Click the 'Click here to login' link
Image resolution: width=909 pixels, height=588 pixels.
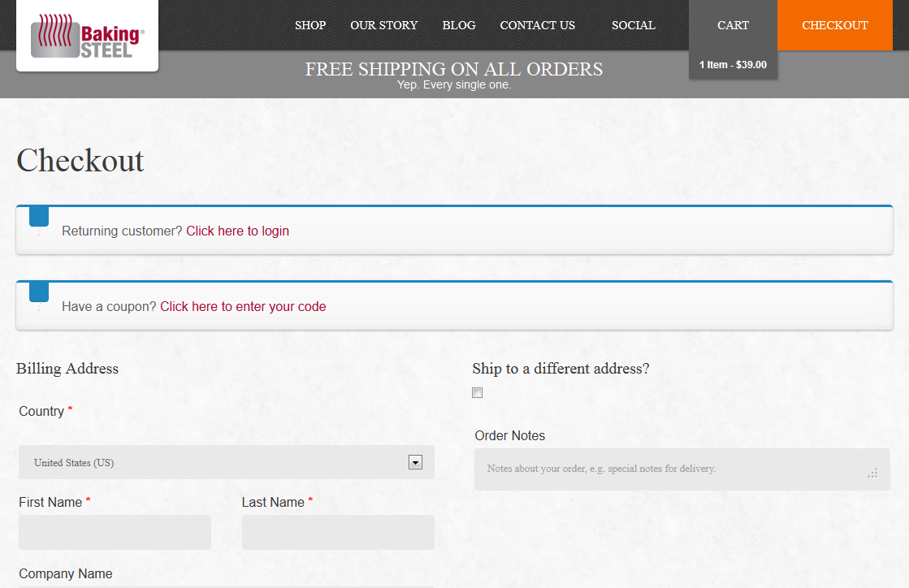click(x=237, y=231)
